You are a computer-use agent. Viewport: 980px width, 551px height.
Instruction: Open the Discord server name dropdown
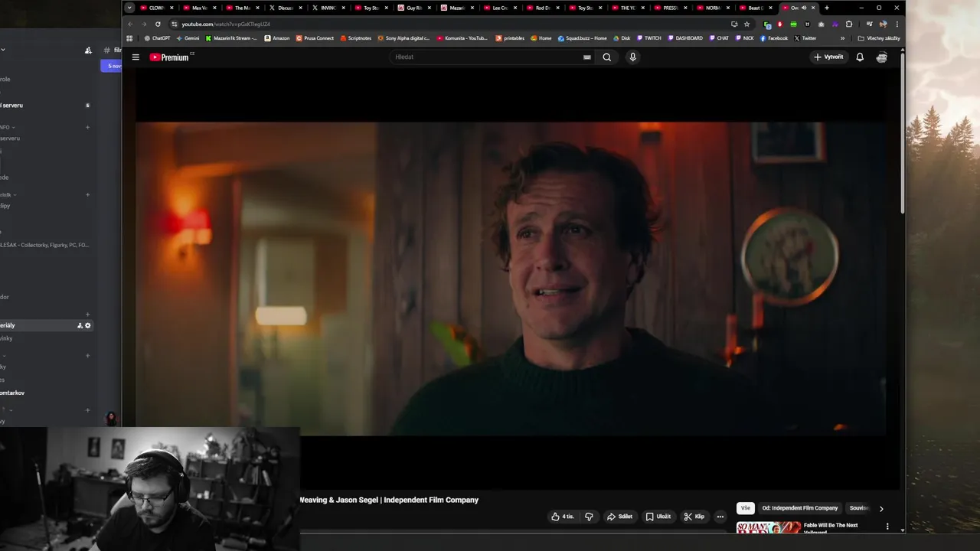pos(2,50)
